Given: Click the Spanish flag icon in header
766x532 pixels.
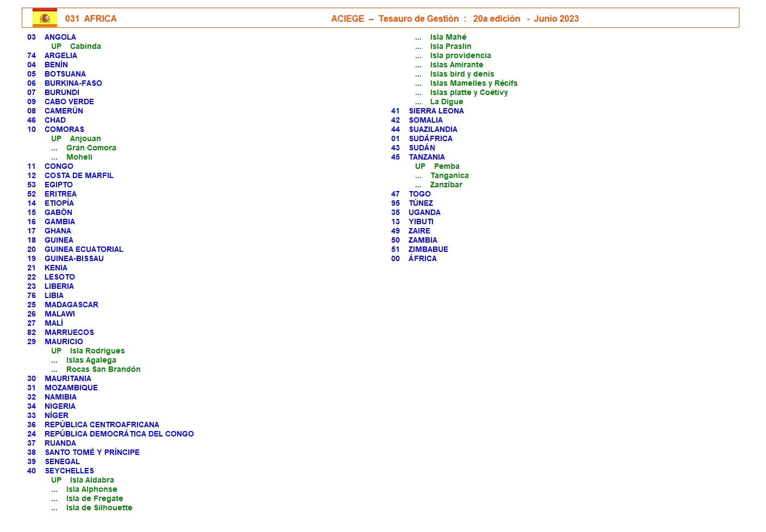Looking at the screenshot, I should point(45,18).
